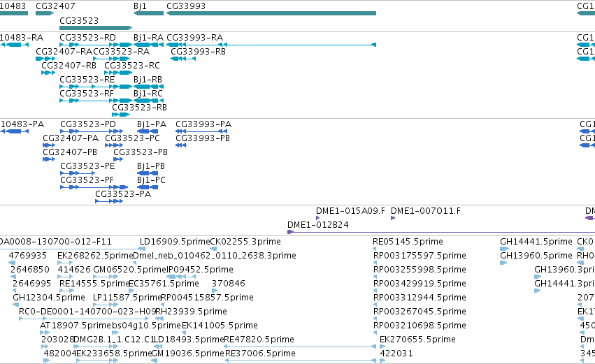Image resolution: width=595 pixels, height=364 pixels.
Task: Click the RP003267045.5prime EST label
Action: [x=420, y=312]
